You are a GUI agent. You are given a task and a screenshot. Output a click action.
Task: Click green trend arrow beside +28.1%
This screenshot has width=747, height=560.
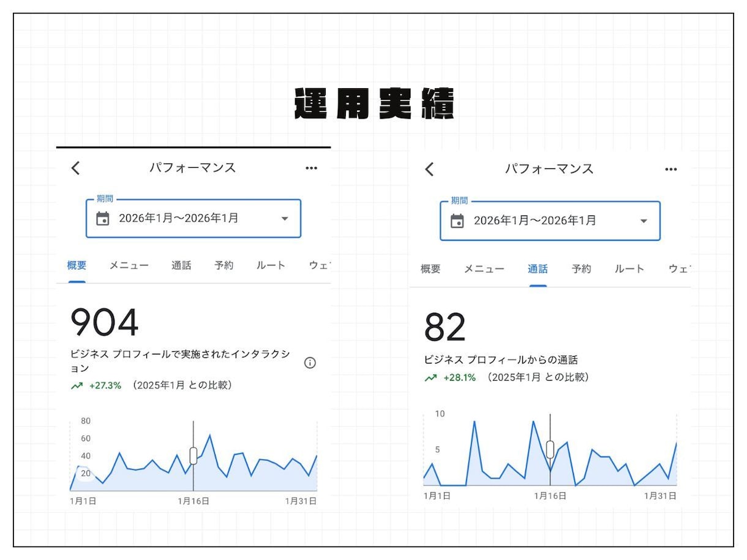pyautogui.click(x=430, y=378)
